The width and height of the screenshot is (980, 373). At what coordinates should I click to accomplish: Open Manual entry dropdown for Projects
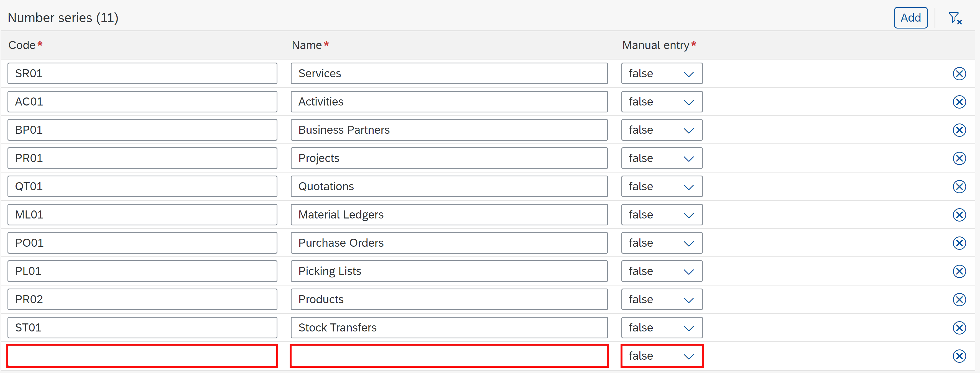(662, 158)
